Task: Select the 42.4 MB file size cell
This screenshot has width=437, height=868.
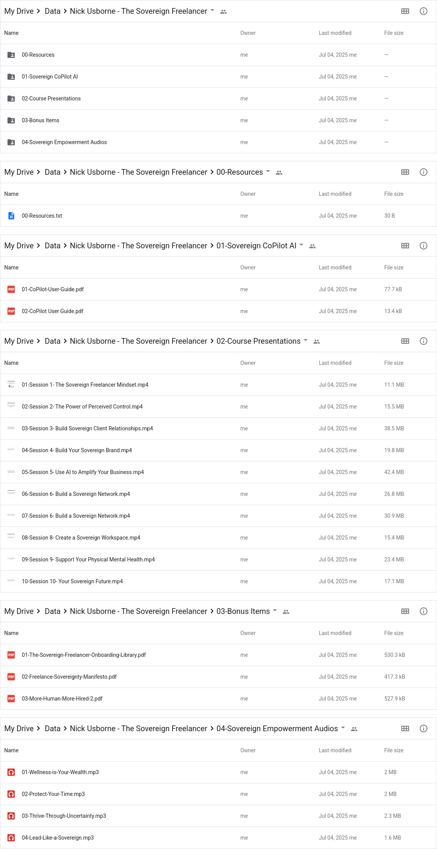Action: click(x=394, y=472)
